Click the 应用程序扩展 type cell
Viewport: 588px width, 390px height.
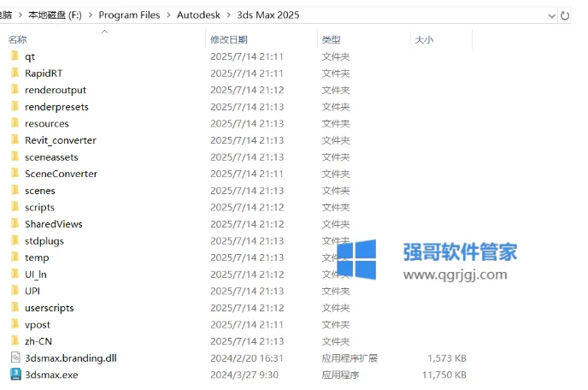tap(350, 358)
